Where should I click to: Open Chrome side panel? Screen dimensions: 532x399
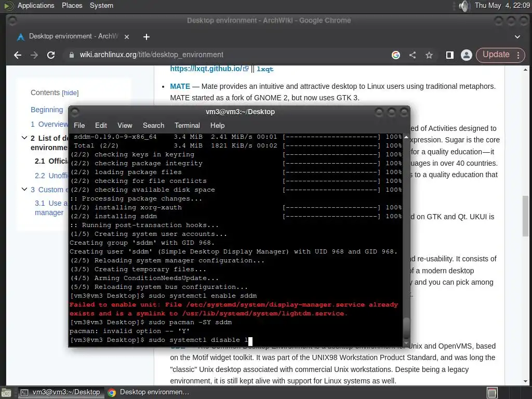coord(450,55)
